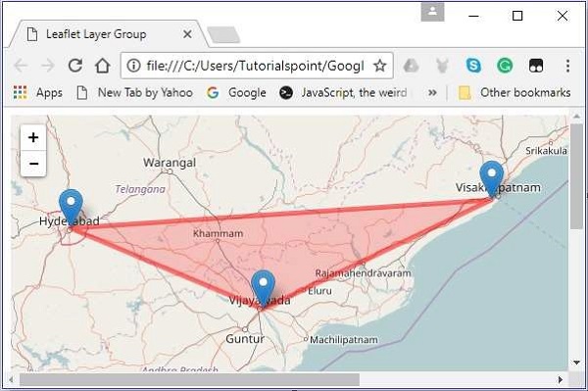Click the back navigation arrow

tap(21, 66)
